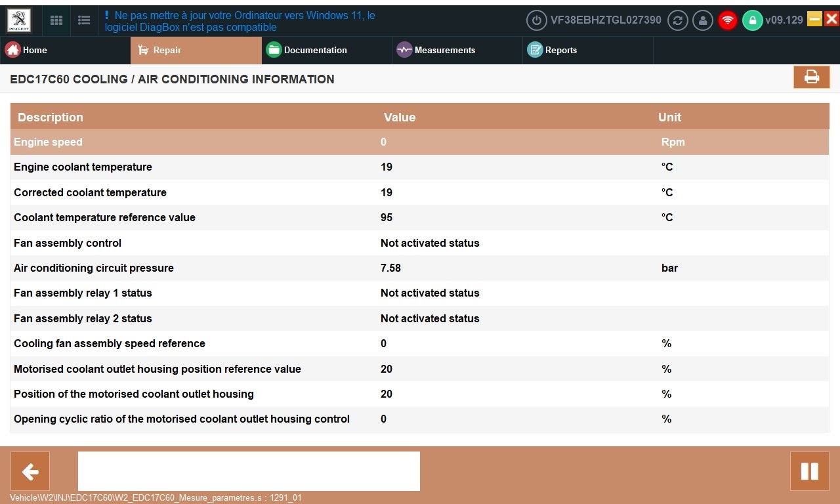Click the Peugeot logo icon
Image resolution: width=840 pixels, height=504 pixels.
[19, 20]
